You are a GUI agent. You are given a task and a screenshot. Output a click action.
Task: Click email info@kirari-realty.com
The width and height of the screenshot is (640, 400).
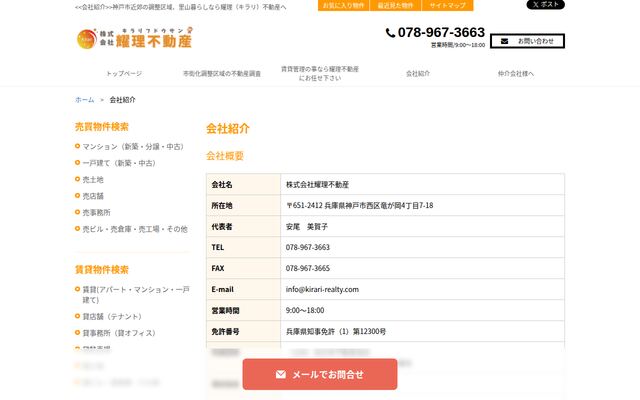322,289
